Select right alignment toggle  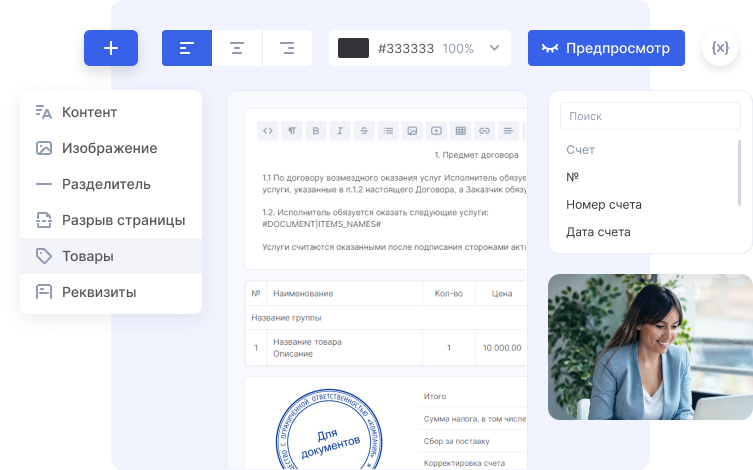point(287,48)
